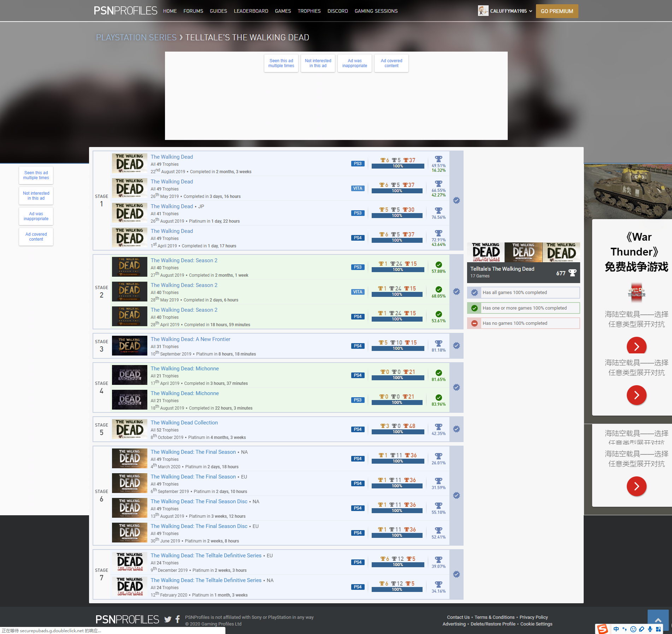Click the Stage 6 completion badge icon

pos(456,495)
